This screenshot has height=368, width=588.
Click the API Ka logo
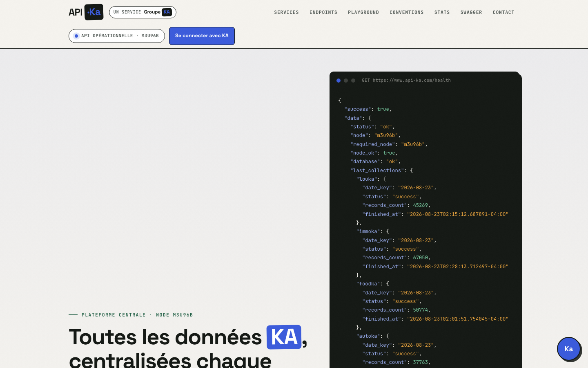click(86, 12)
